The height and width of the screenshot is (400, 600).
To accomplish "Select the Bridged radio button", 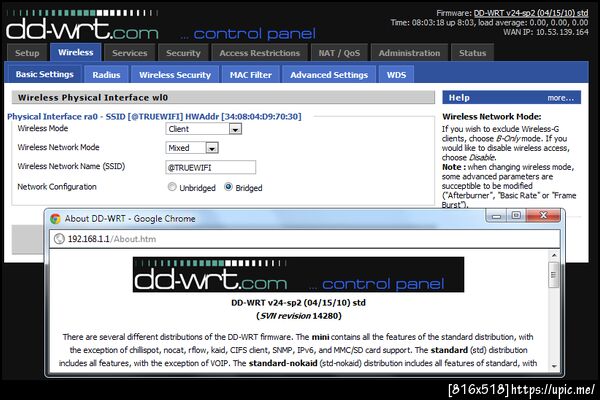I will (x=228, y=187).
